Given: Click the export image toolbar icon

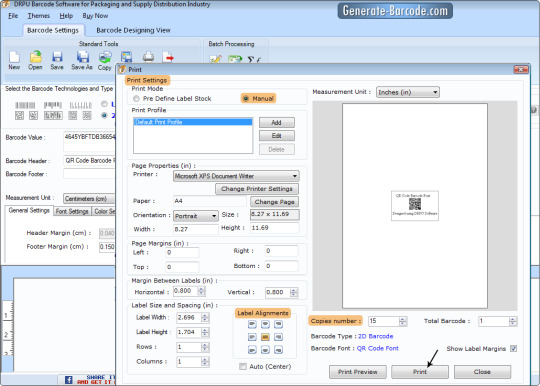Looking at the screenshot, I should coord(126,57).
